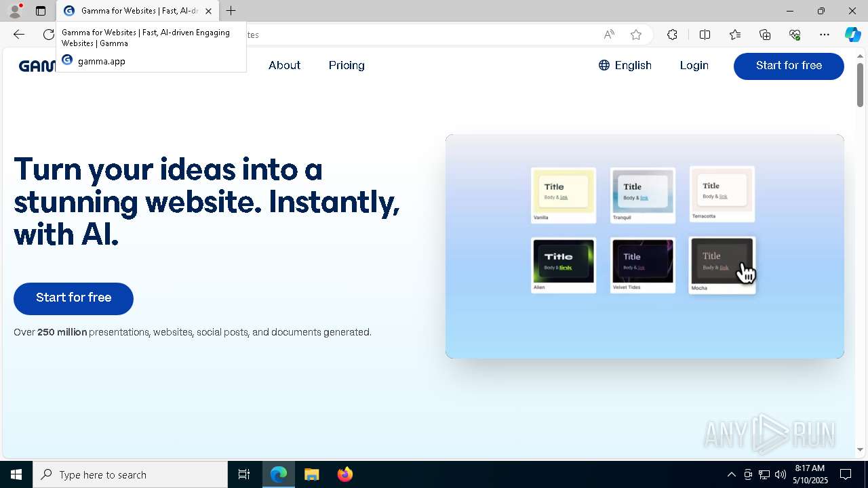This screenshot has width=868, height=488.
Task: Open the browser profile icon
Action: (x=14, y=11)
